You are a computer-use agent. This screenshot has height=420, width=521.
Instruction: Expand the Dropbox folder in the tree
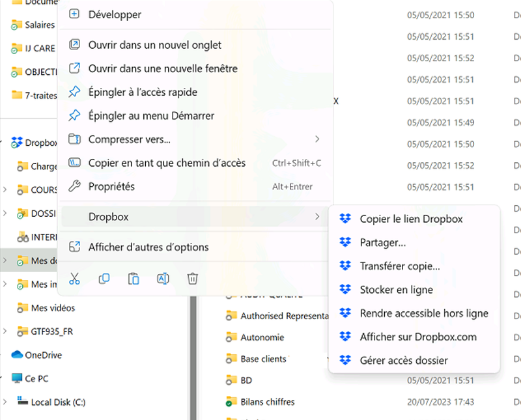coord(5,143)
